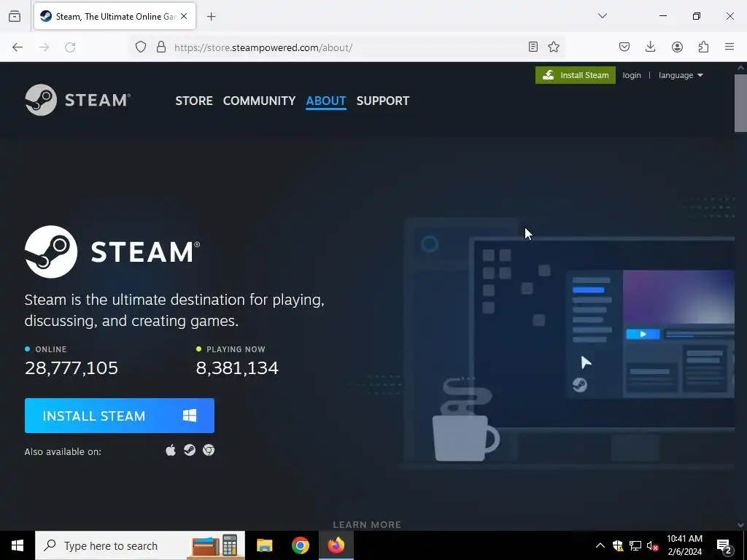Click the Chrome OS download icon
This screenshot has width=747, height=560.
click(x=209, y=450)
